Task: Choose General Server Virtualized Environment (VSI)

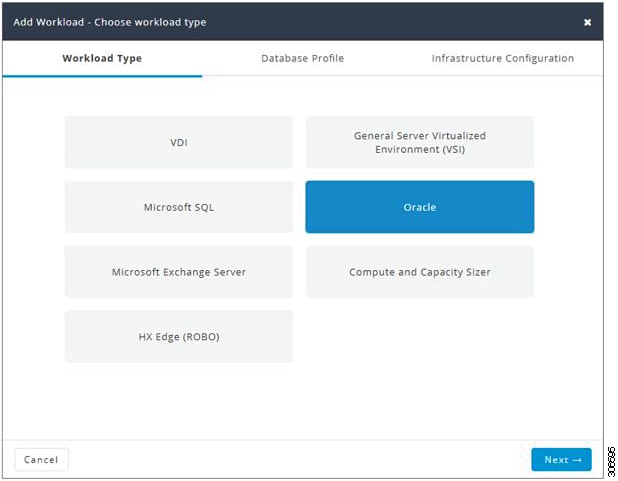Action: tap(420, 142)
